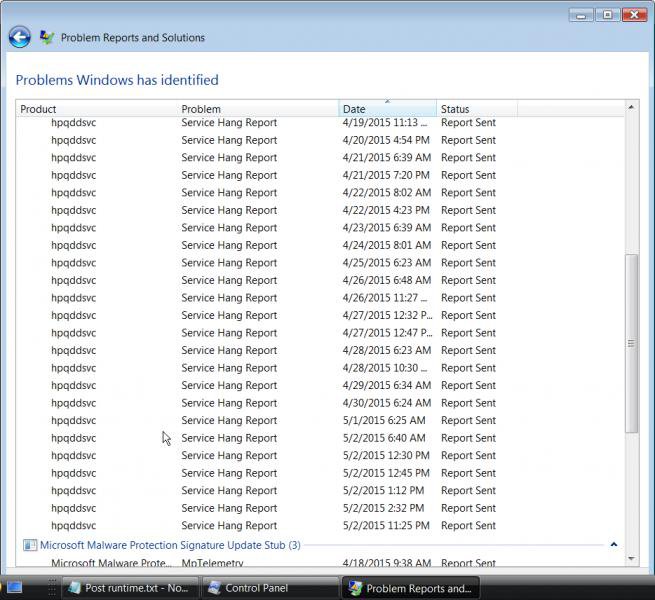Click the Problem Reports and Solutions flag icon

pos(46,38)
